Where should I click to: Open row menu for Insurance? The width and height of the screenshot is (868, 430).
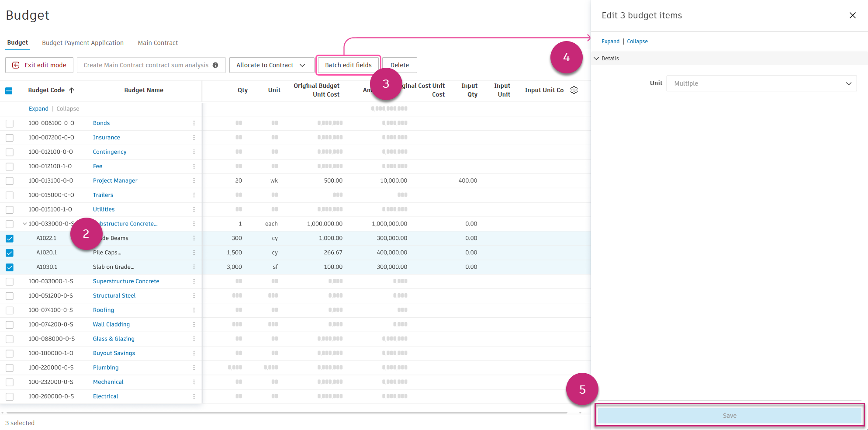point(194,138)
